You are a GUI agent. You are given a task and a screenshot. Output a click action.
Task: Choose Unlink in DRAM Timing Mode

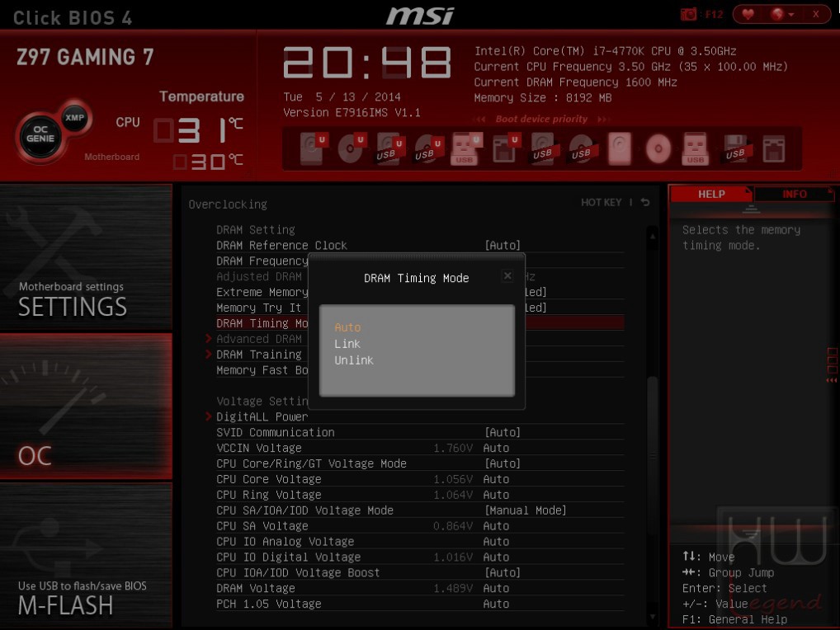[353, 360]
